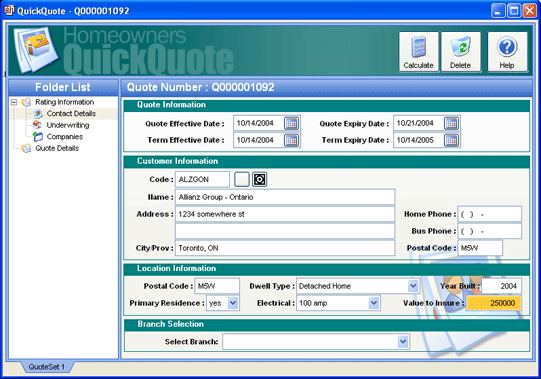Click the black lookup icon next to Code
The image size is (541, 379).
[259, 179]
